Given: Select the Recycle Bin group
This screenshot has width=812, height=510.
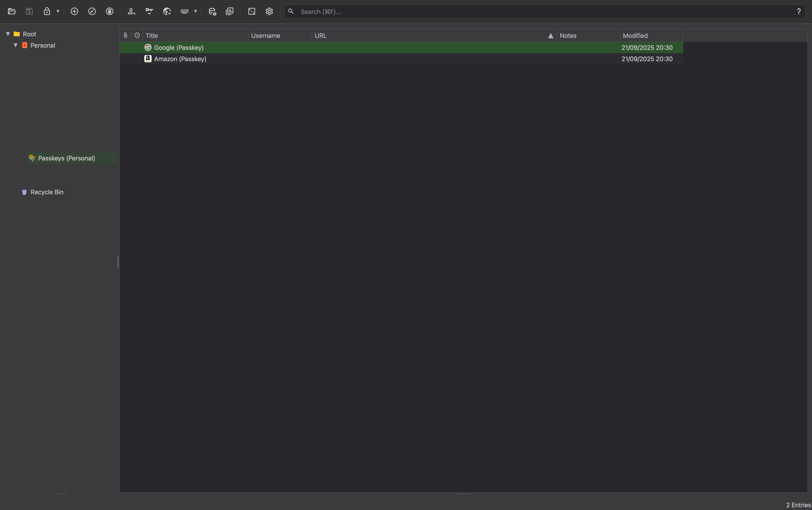Looking at the screenshot, I should tap(47, 192).
